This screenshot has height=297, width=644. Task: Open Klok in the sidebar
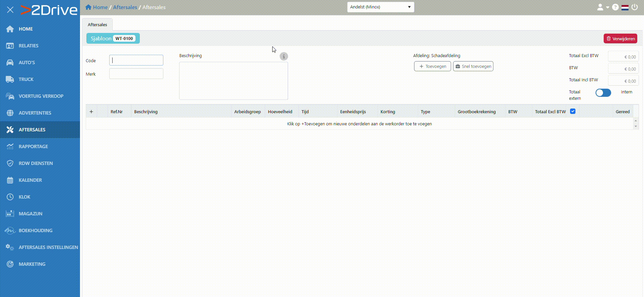point(24,197)
